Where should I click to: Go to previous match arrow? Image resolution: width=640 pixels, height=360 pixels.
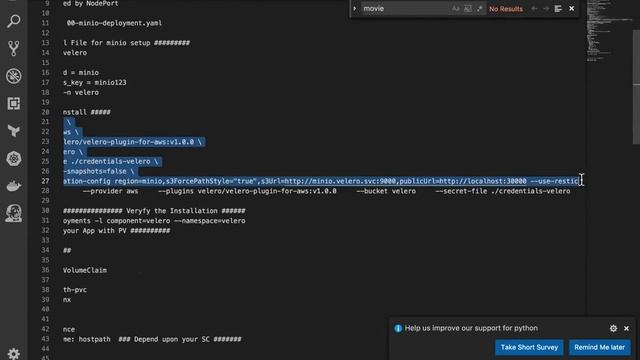click(534, 9)
